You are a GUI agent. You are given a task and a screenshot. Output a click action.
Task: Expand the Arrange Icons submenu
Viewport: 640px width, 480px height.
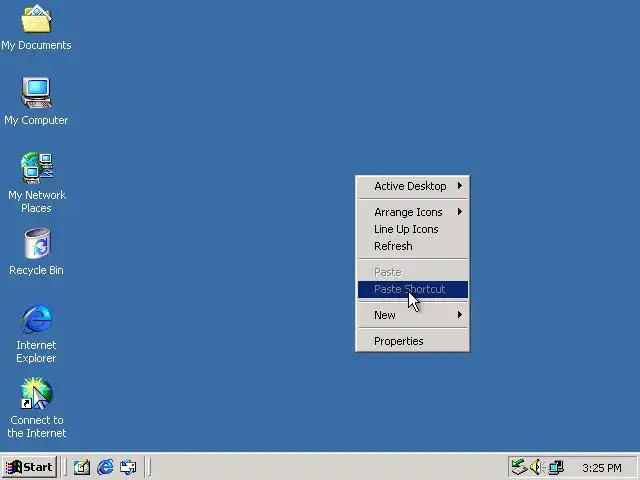tap(413, 212)
